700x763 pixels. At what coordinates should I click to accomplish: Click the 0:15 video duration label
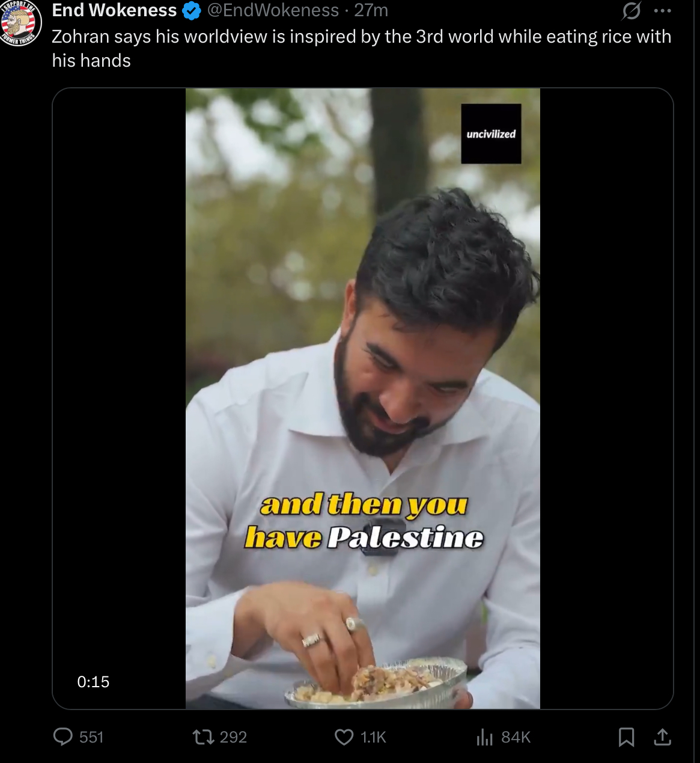tap(93, 682)
